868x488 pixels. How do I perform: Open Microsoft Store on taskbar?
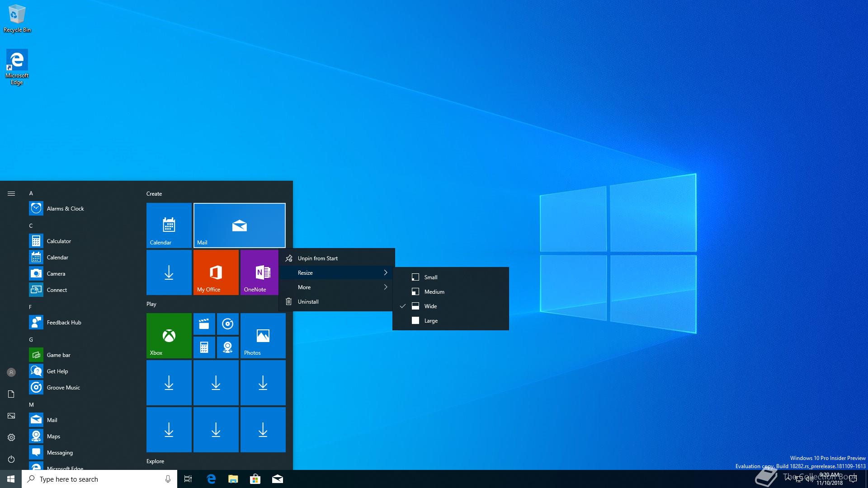[255, 479]
